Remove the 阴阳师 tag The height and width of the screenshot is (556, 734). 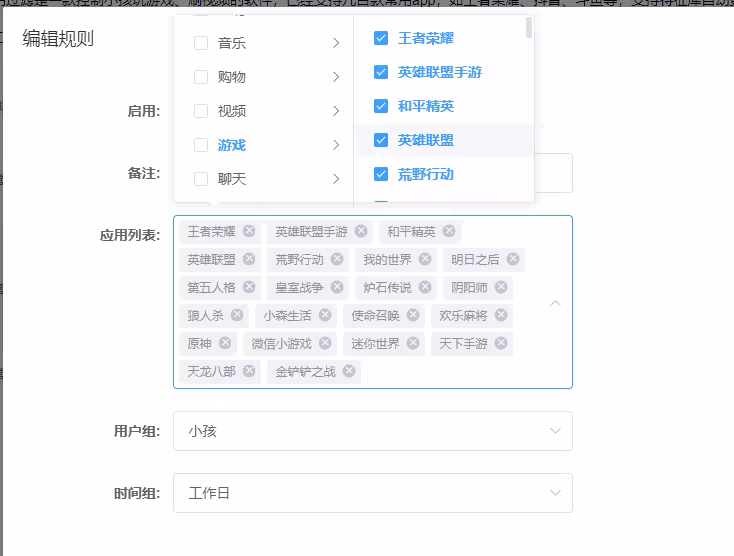click(501, 287)
